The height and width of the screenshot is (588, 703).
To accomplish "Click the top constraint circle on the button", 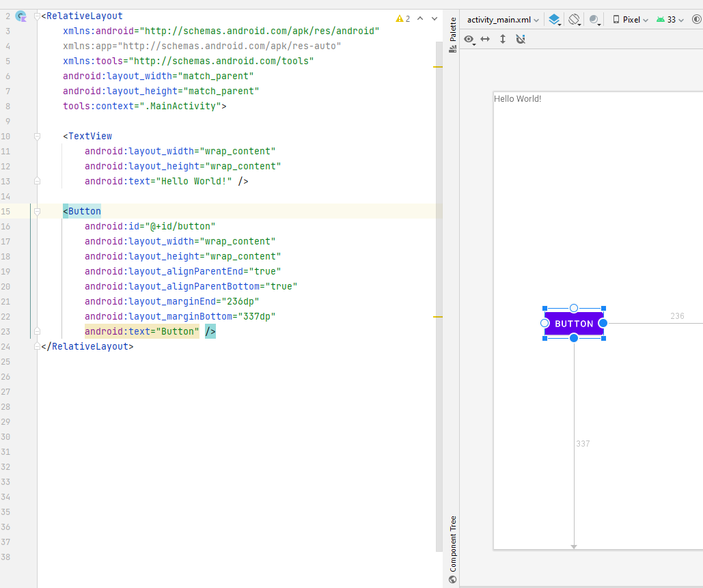I will 574,308.
